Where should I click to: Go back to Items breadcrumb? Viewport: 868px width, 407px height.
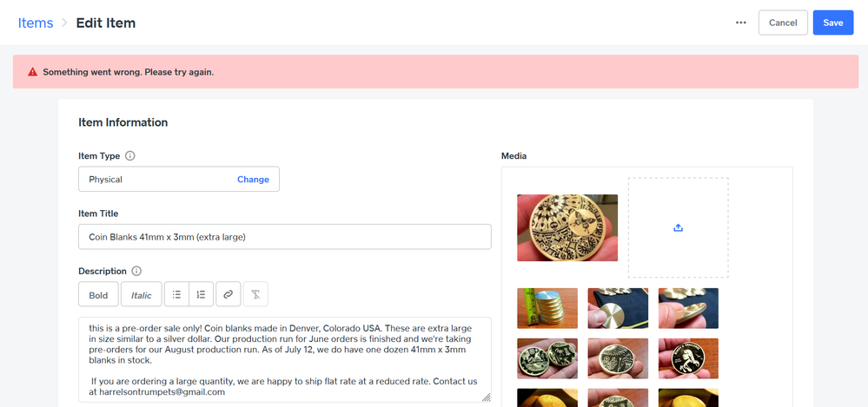(x=36, y=23)
